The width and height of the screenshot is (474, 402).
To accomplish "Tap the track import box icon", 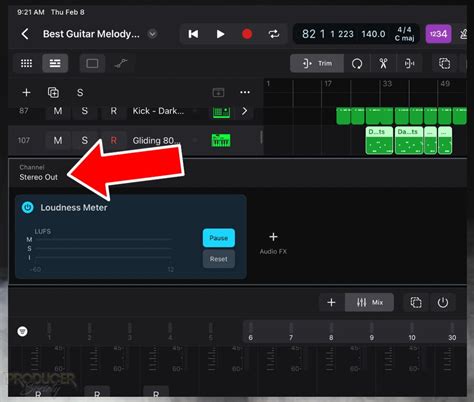I will pos(218,92).
